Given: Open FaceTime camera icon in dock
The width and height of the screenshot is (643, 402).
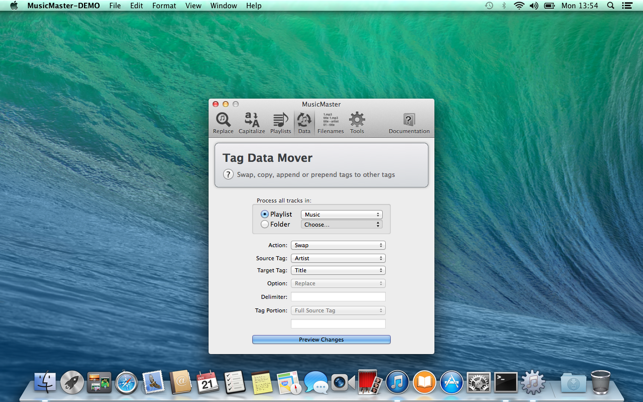Looking at the screenshot, I should [343, 382].
